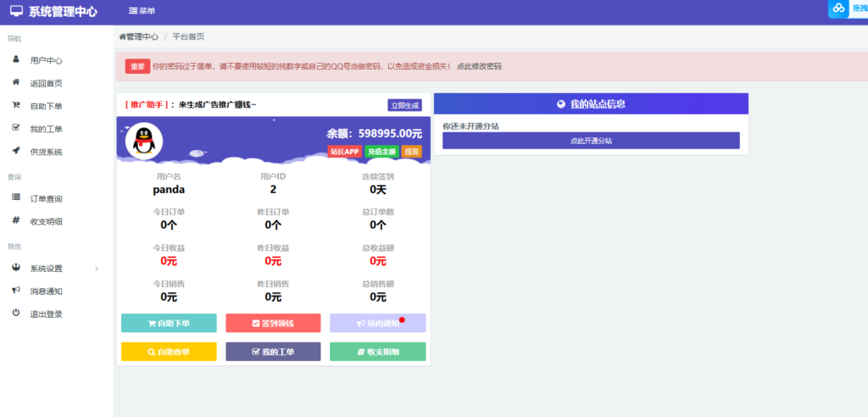
Task: Open sidebar 收支明细 entry
Action: [46, 221]
